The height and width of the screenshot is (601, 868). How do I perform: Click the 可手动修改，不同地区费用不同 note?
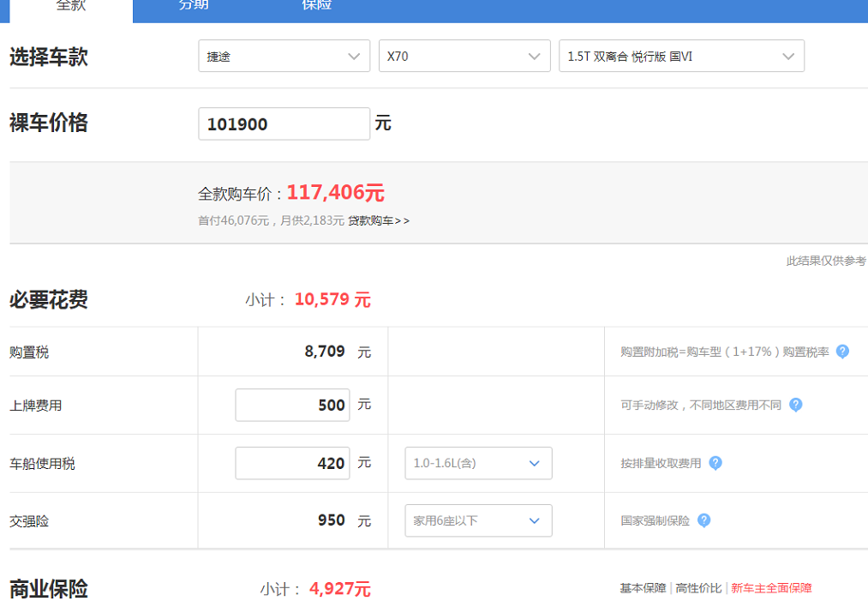tap(701, 405)
